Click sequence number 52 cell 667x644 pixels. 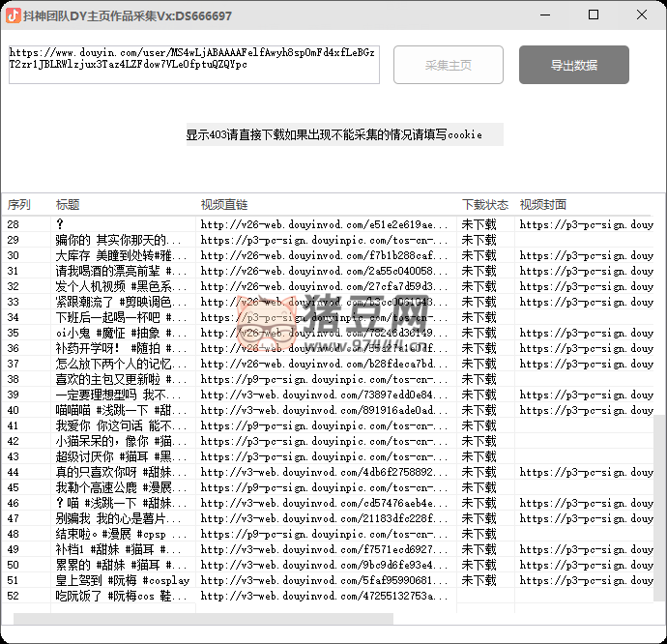coord(14,596)
